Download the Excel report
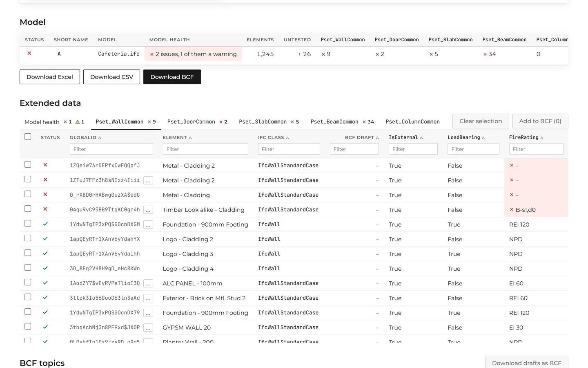 click(50, 77)
